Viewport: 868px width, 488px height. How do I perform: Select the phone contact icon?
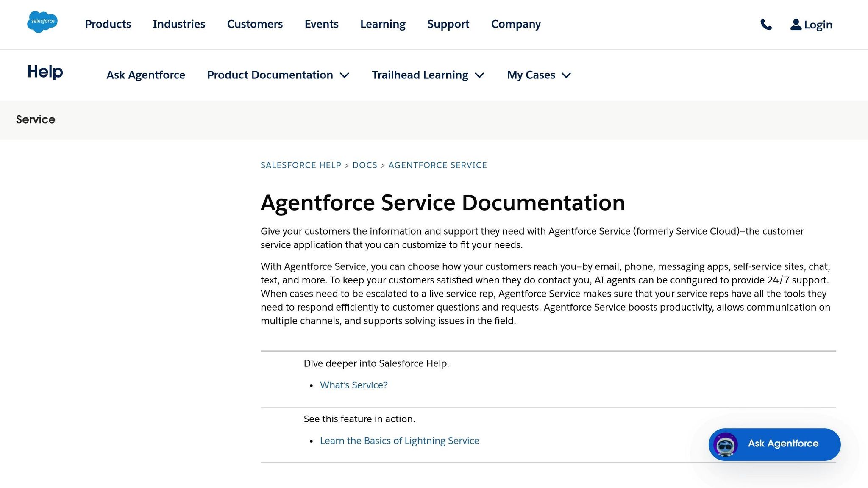pos(767,24)
